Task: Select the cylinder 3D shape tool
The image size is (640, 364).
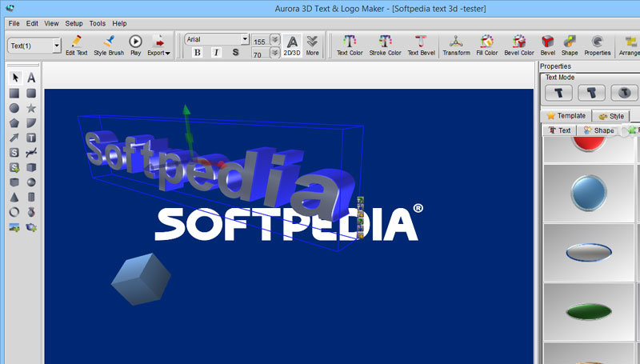Action: [x=31, y=197]
